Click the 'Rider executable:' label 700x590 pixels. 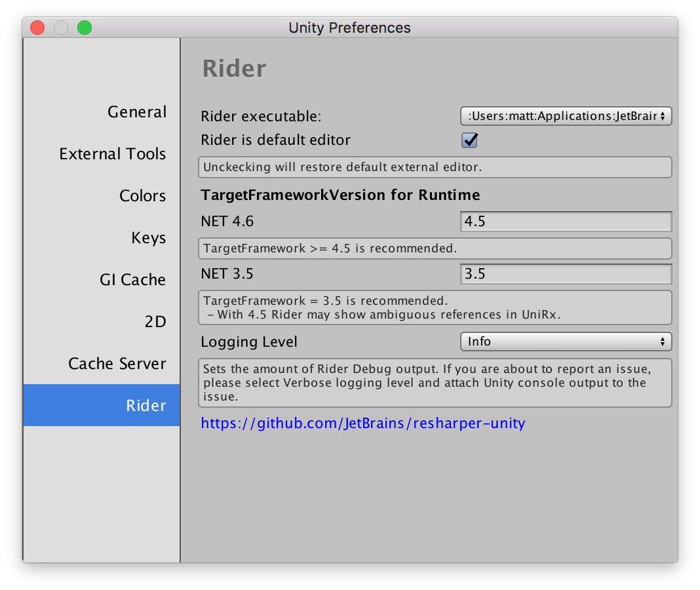pos(261,116)
